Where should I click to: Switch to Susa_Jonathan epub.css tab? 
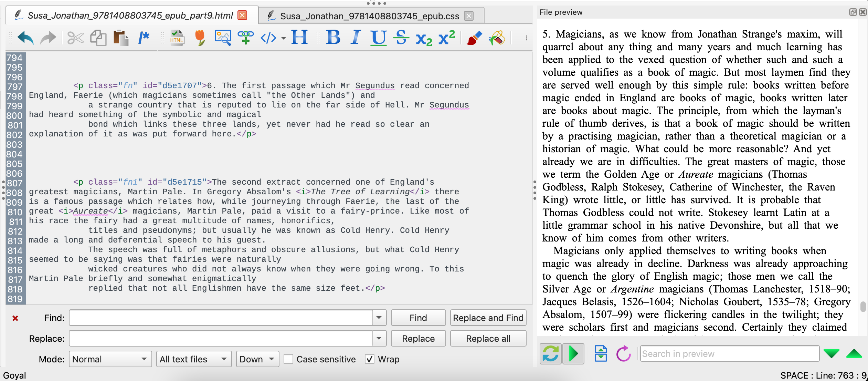pos(369,16)
